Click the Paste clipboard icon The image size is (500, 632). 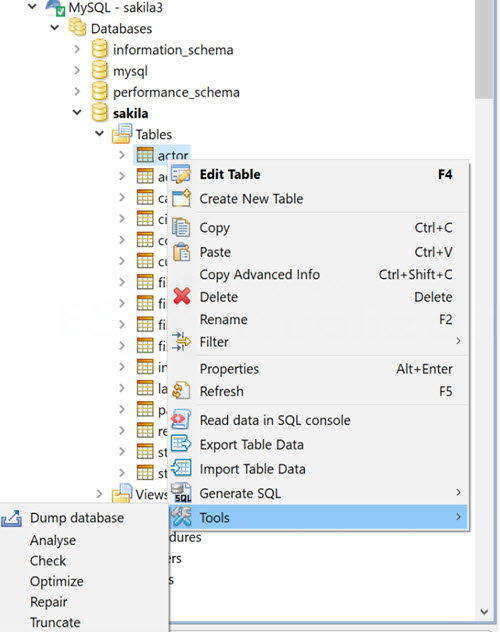click(181, 252)
